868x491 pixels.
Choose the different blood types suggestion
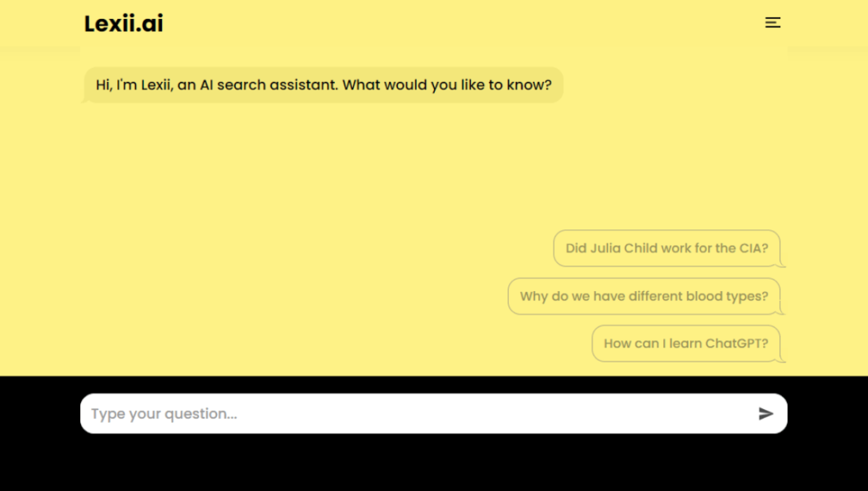[x=644, y=296]
